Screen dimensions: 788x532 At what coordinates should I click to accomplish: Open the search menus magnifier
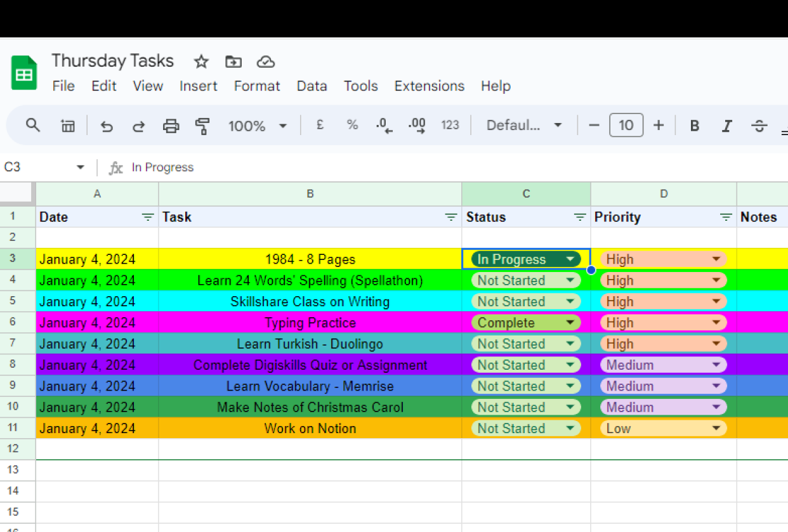[33, 125]
